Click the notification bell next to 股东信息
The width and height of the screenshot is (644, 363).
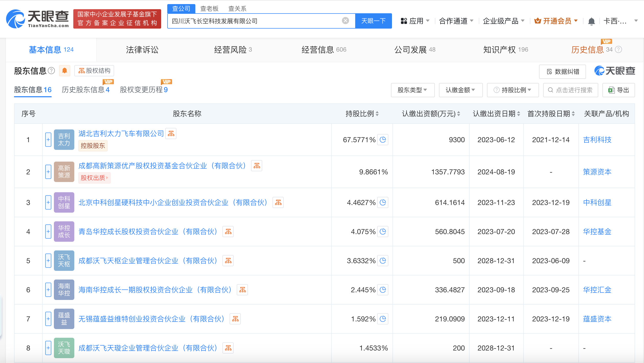(65, 71)
